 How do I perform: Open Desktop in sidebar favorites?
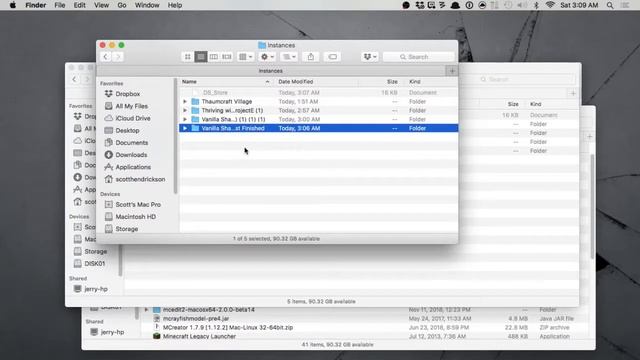click(x=127, y=131)
